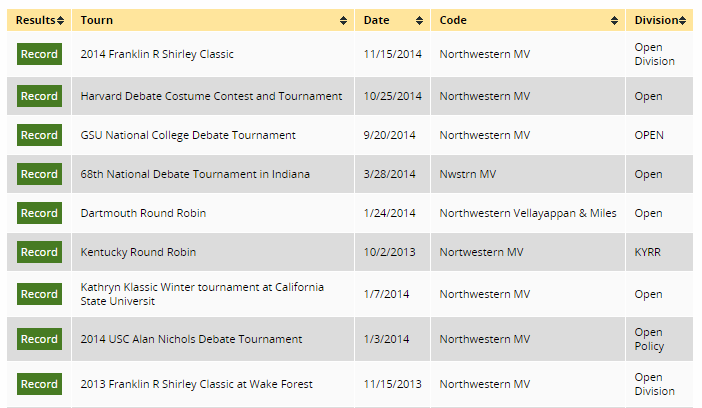This screenshot has height=408, width=702.
Task: Click the Tourn column header label
Action: (97, 20)
